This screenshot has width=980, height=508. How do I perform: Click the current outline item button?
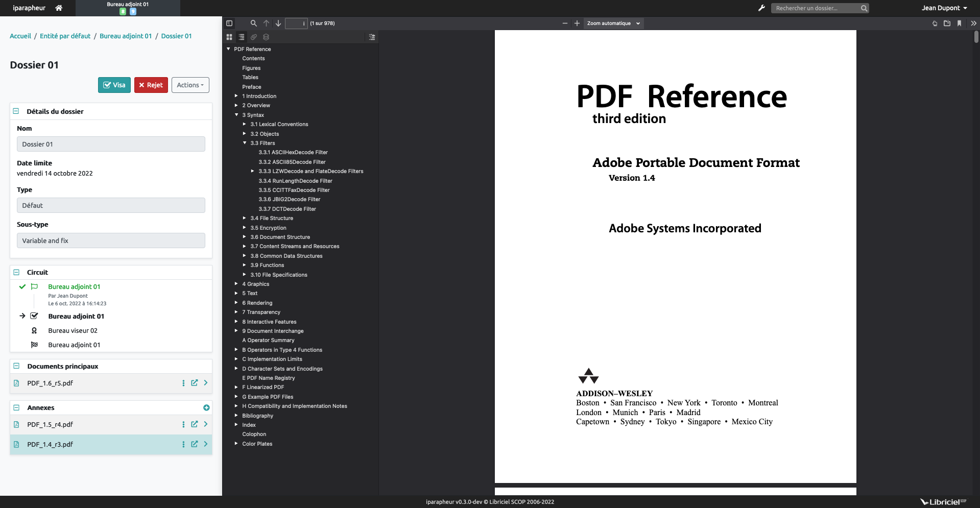pyautogui.click(x=372, y=37)
